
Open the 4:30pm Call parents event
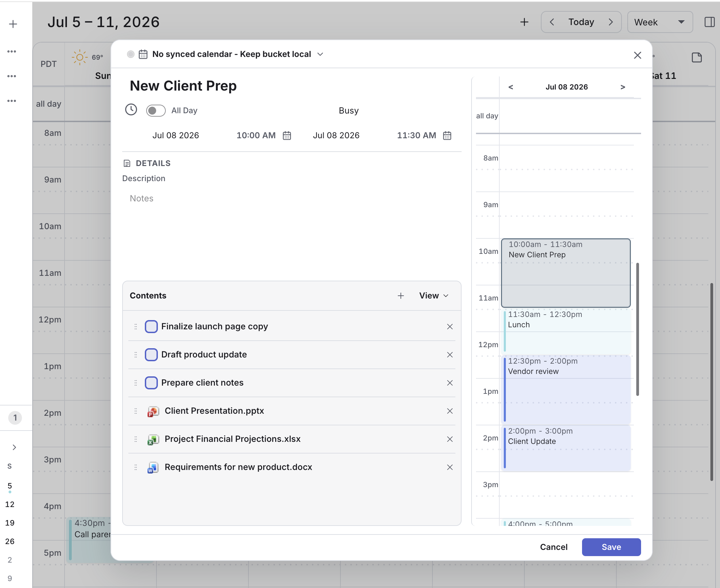click(89, 539)
